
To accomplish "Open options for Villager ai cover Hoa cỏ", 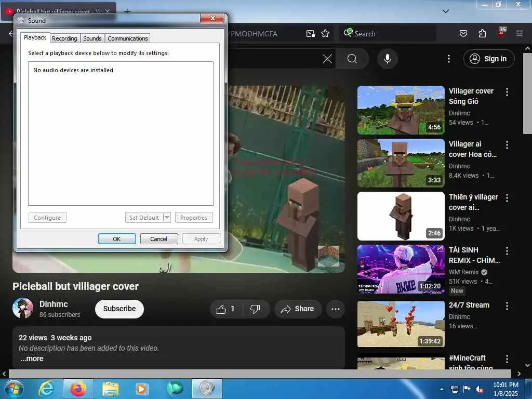I will coord(507,145).
